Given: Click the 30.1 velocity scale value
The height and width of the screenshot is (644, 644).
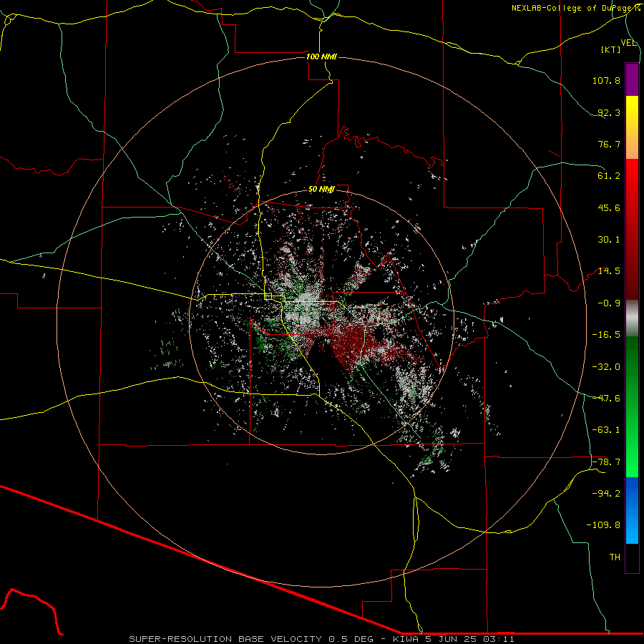Looking at the screenshot, I should point(609,240).
